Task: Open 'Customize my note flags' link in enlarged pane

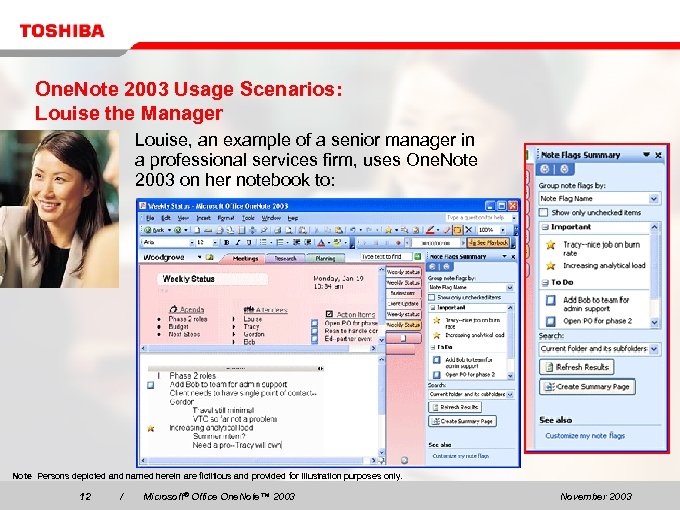Action: [x=585, y=436]
